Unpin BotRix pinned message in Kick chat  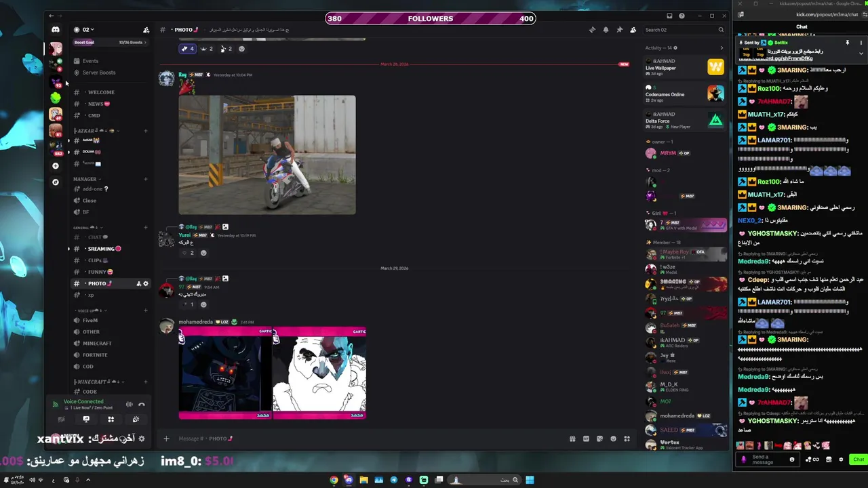coord(847,43)
